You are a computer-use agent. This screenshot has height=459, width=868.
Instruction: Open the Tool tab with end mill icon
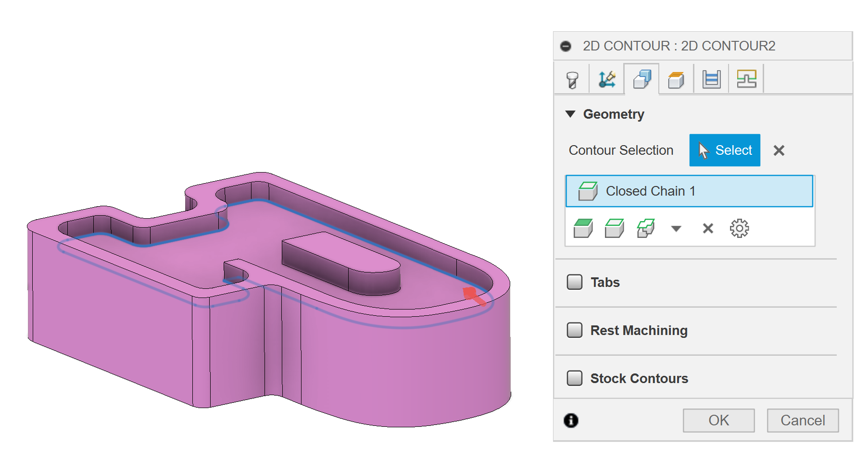(572, 79)
